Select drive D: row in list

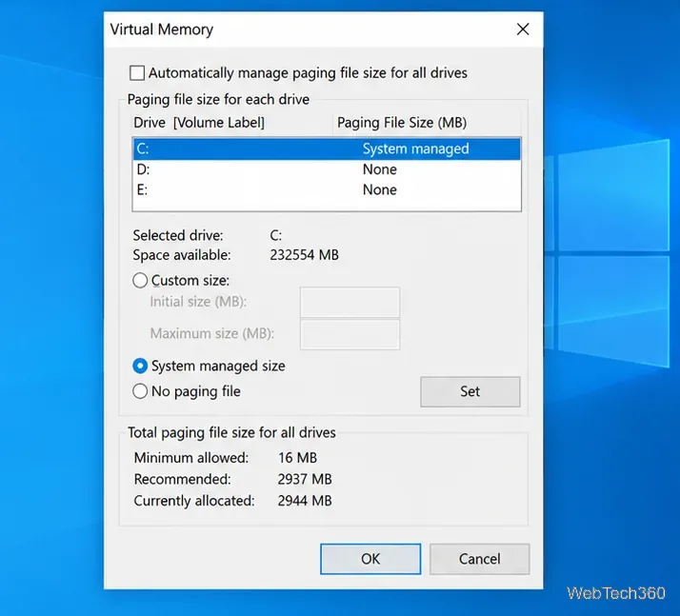click(327, 169)
